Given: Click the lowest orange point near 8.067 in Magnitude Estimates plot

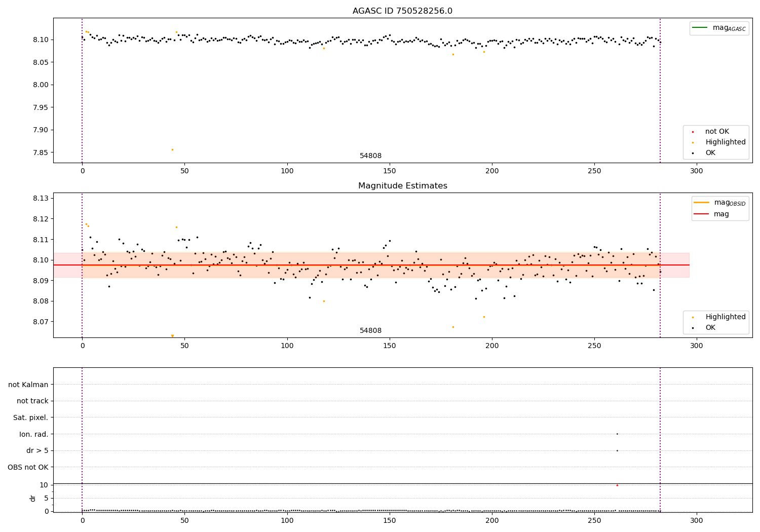Looking at the screenshot, I should 453,327.
